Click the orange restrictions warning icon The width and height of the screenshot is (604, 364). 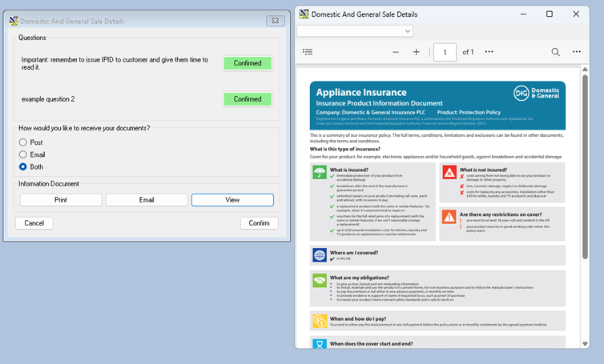click(449, 217)
